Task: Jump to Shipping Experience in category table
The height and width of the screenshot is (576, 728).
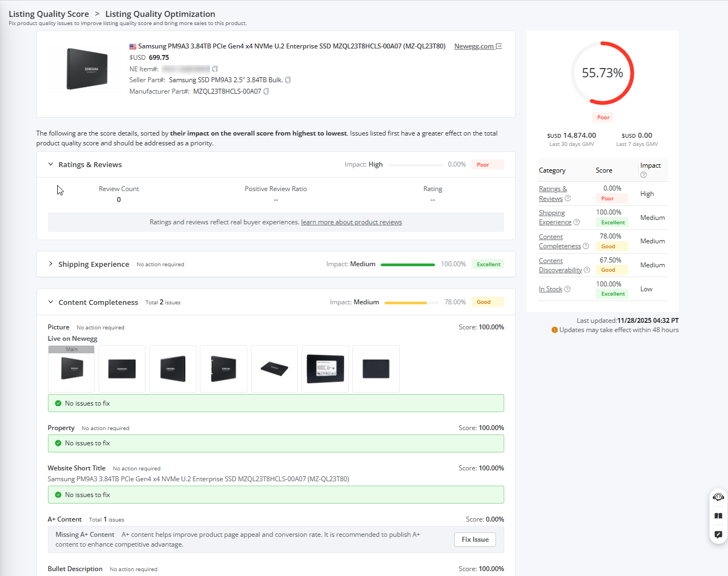Action: (554, 217)
